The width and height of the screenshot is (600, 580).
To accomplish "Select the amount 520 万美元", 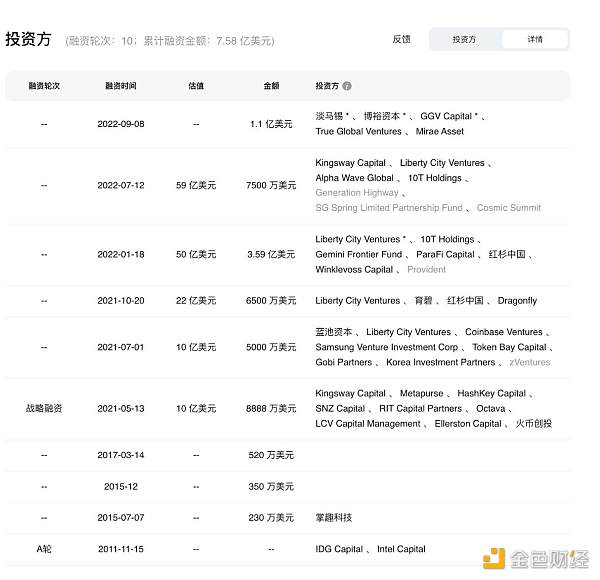I will (x=271, y=455).
